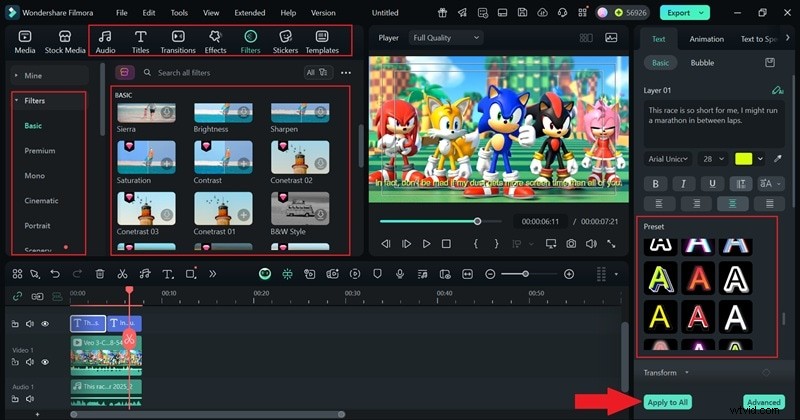Select the Sharpen filter thumbnail
Image resolution: width=800 pixels, height=420 pixels.
coord(300,113)
